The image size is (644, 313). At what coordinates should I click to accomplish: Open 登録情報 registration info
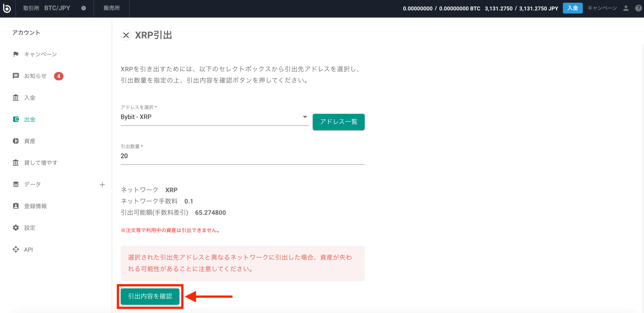(x=35, y=206)
